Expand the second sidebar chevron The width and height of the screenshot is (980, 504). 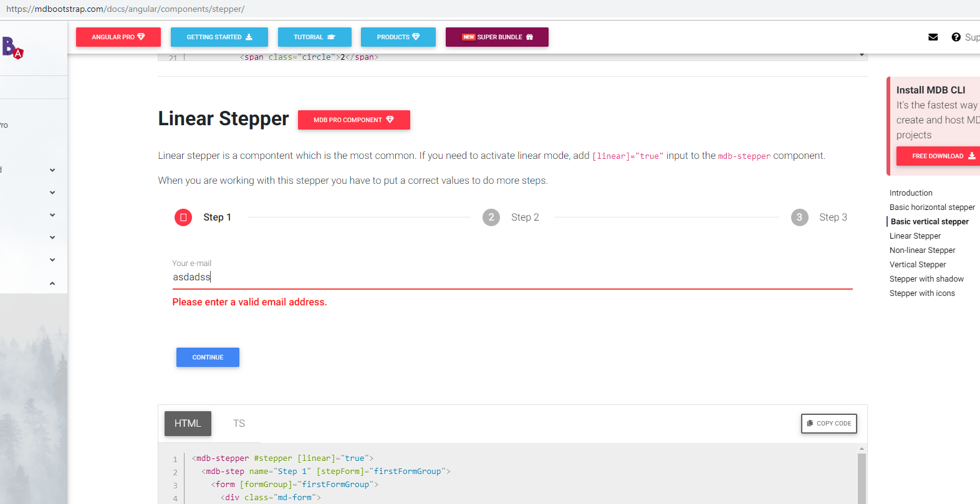(52, 193)
